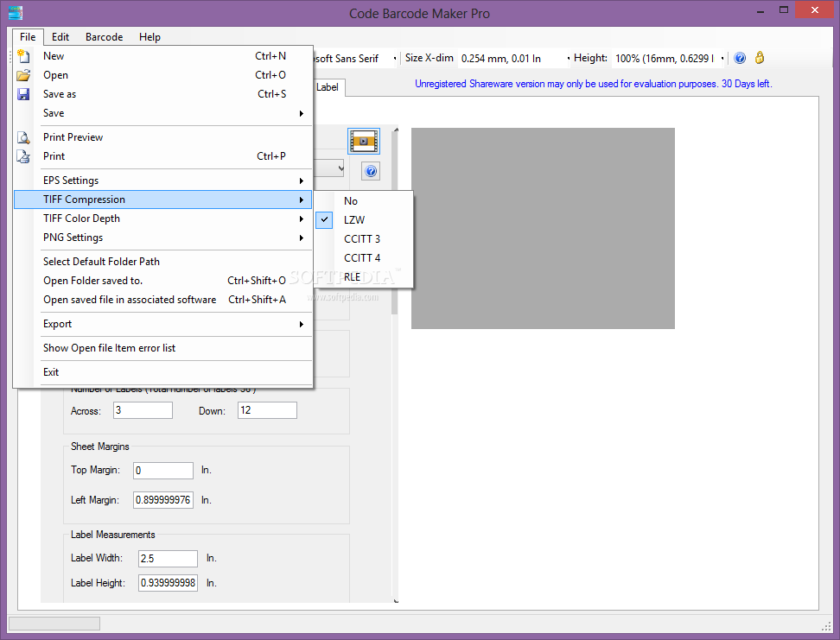Click the Across labels input field
Screen dimensions: 840x640
(x=143, y=410)
